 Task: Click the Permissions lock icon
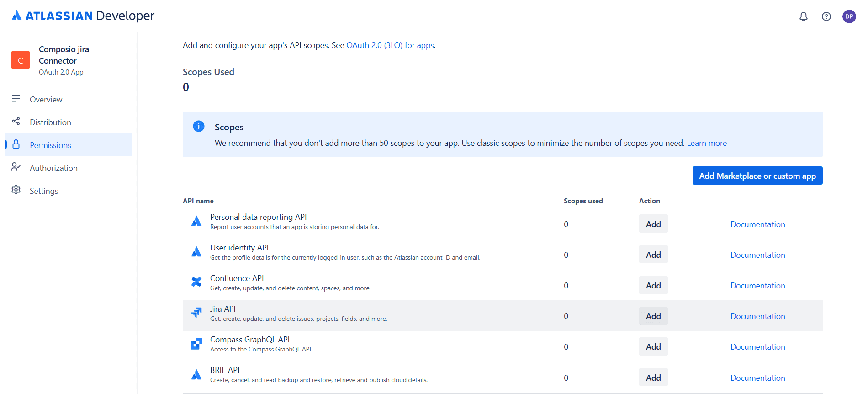[x=16, y=144]
